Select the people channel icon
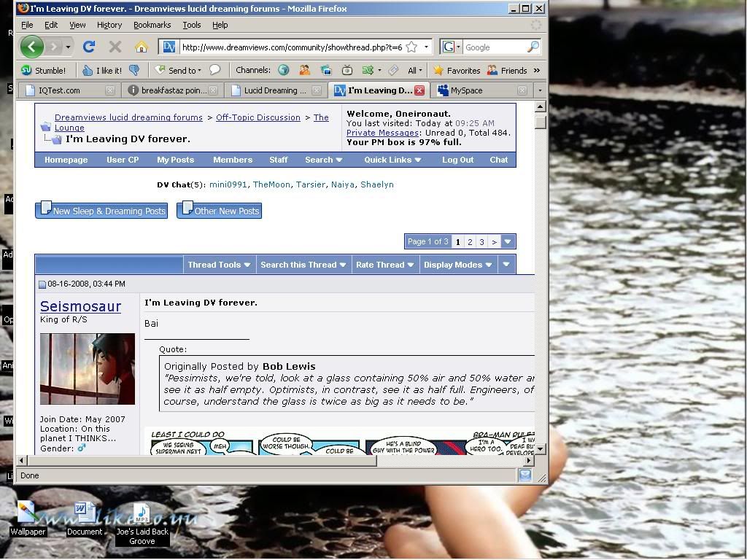747x560 pixels. pos(304,71)
